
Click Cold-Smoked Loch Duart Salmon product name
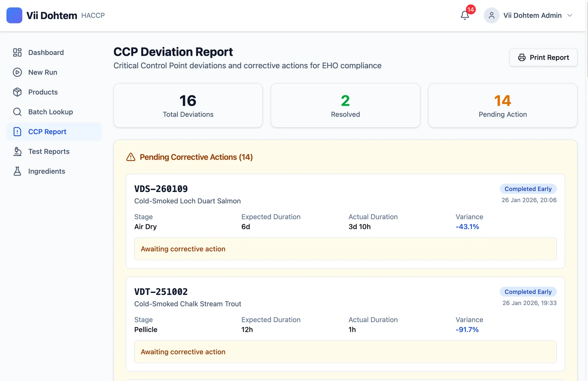pyautogui.click(x=187, y=201)
